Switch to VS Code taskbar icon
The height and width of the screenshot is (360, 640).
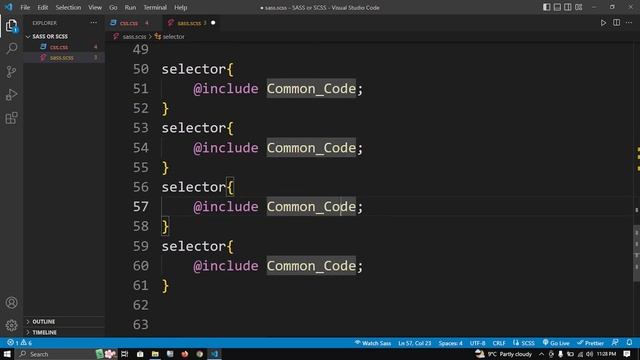[x=215, y=354]
